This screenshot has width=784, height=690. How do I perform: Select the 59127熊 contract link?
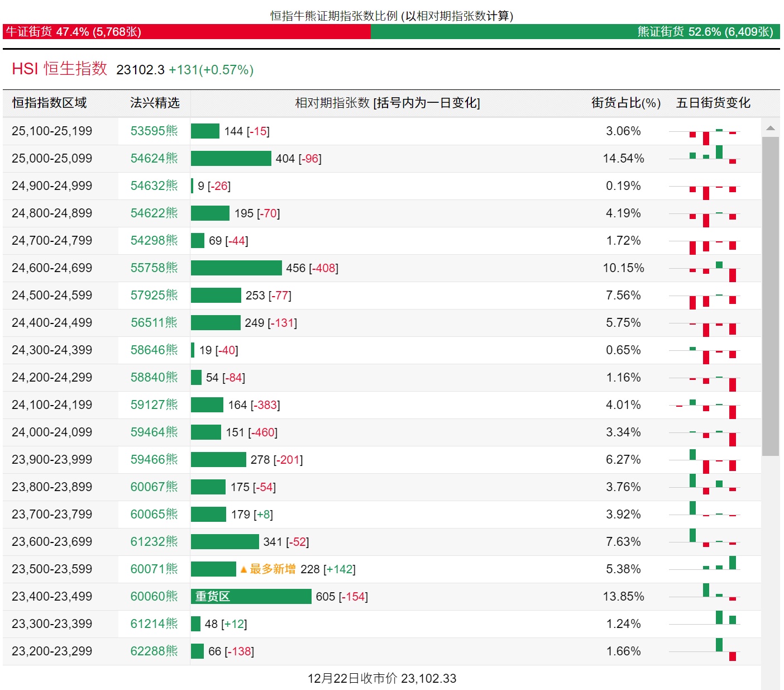tap(154, 405)
